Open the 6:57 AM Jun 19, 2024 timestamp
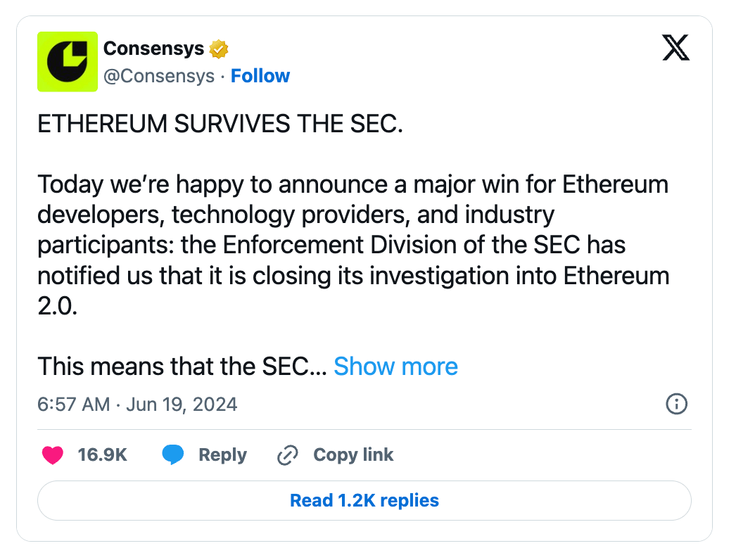Screen dimensions: 736x560 [137, 405]
